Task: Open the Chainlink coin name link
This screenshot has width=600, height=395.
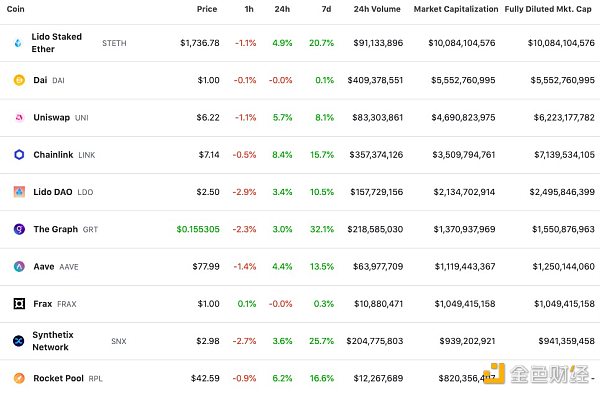Action: click(x=53, y=155)
